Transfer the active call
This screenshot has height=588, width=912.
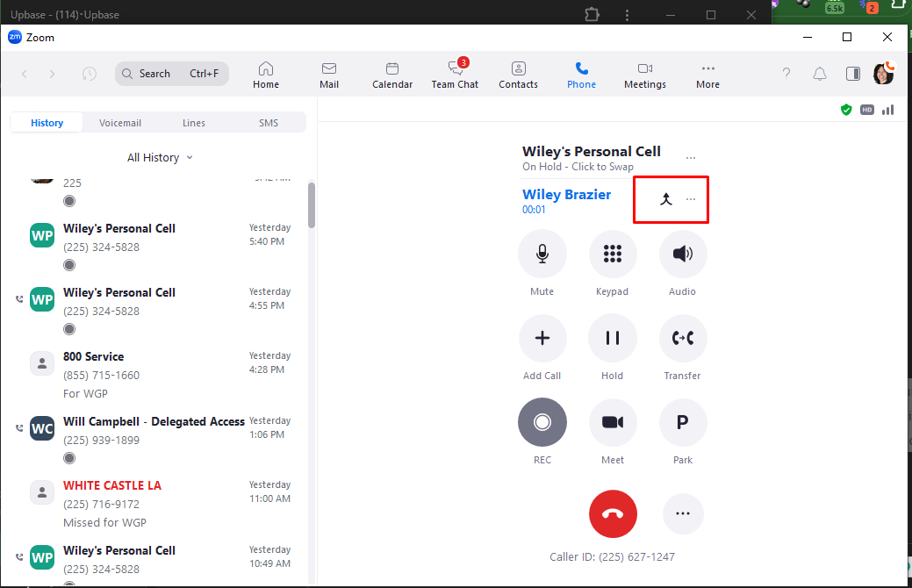point(683,339)
